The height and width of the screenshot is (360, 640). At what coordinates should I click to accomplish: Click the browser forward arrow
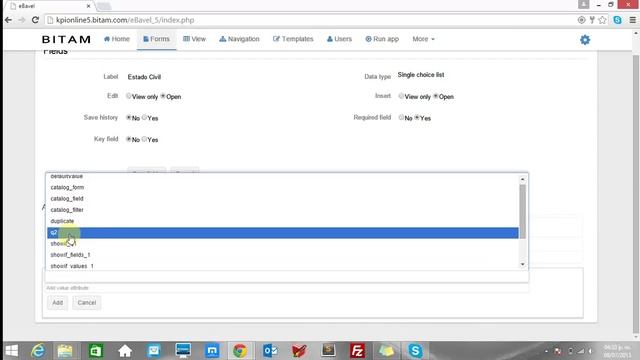[x=22, y=20]
